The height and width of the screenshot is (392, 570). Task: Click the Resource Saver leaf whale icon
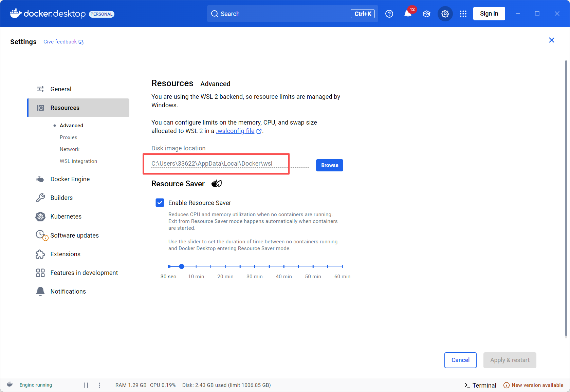(217, 183)
